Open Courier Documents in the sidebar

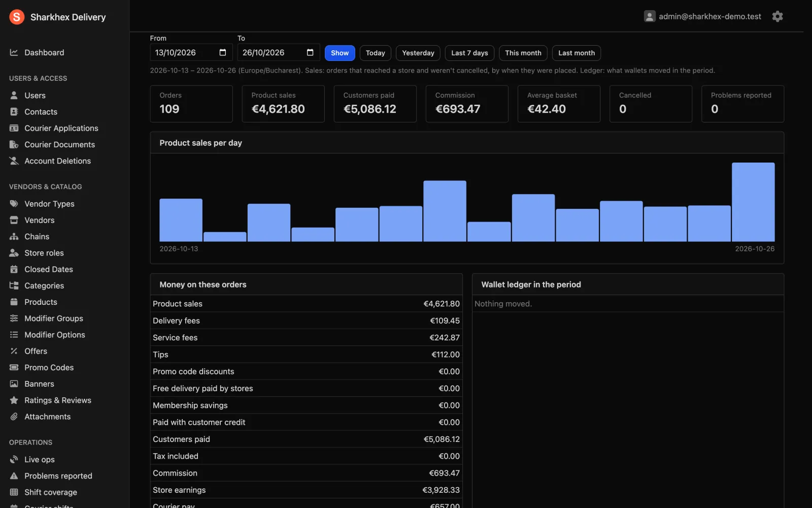click(x=59, y=145)
